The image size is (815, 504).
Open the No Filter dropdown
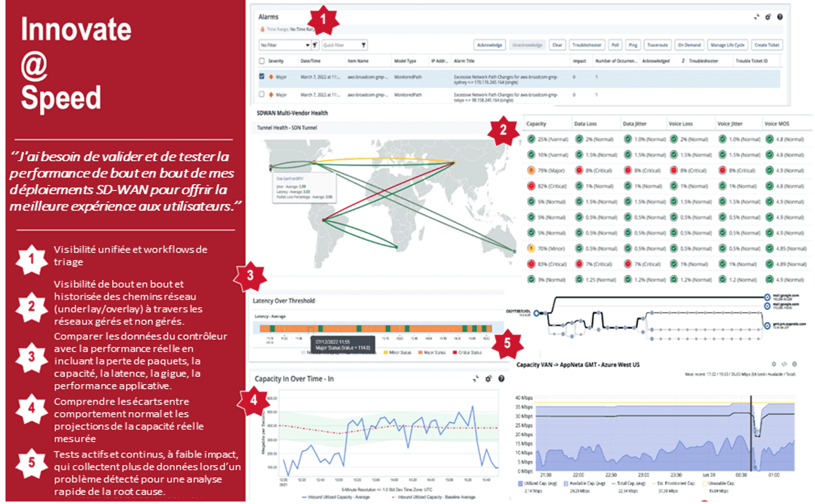coord(285,45)
